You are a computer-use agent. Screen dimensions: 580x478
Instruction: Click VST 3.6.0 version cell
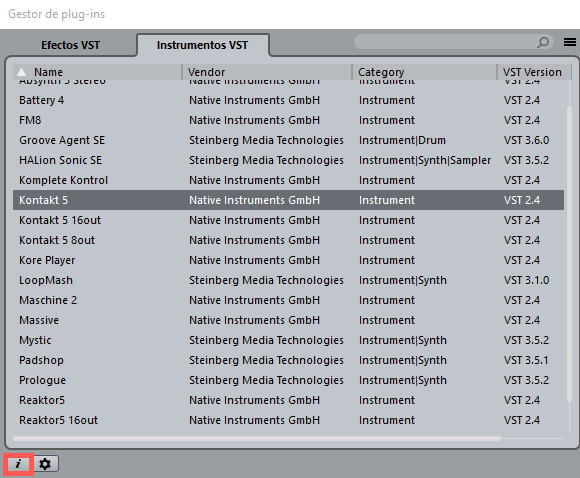(x=526, y=140)
